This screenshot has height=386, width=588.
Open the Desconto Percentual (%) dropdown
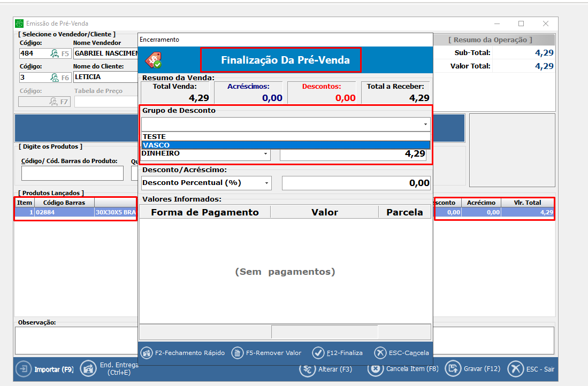point(266,183)
